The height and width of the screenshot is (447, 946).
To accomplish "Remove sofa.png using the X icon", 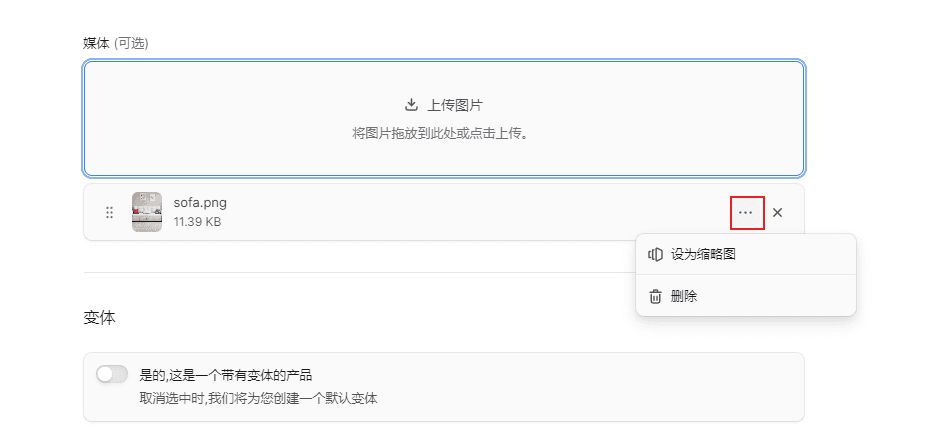I will 778,212.
